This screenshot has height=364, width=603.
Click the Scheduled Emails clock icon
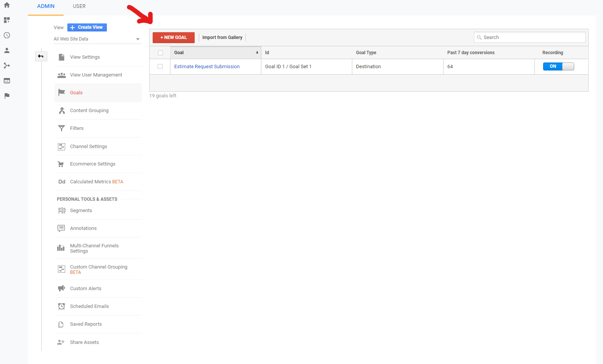[x=61, y=306]
